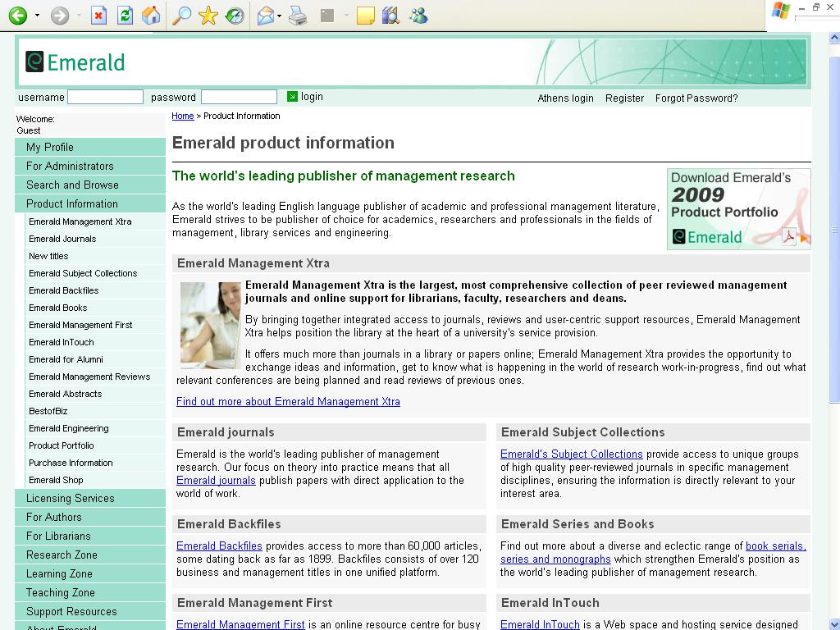Screen dimensions: 840x630
Task: Select Emerald Shop sidebar subitem
Action: tap(95, 480)
